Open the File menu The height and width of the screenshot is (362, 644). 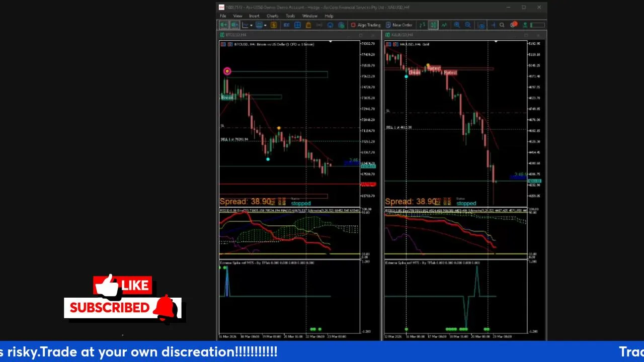(223, 16)
